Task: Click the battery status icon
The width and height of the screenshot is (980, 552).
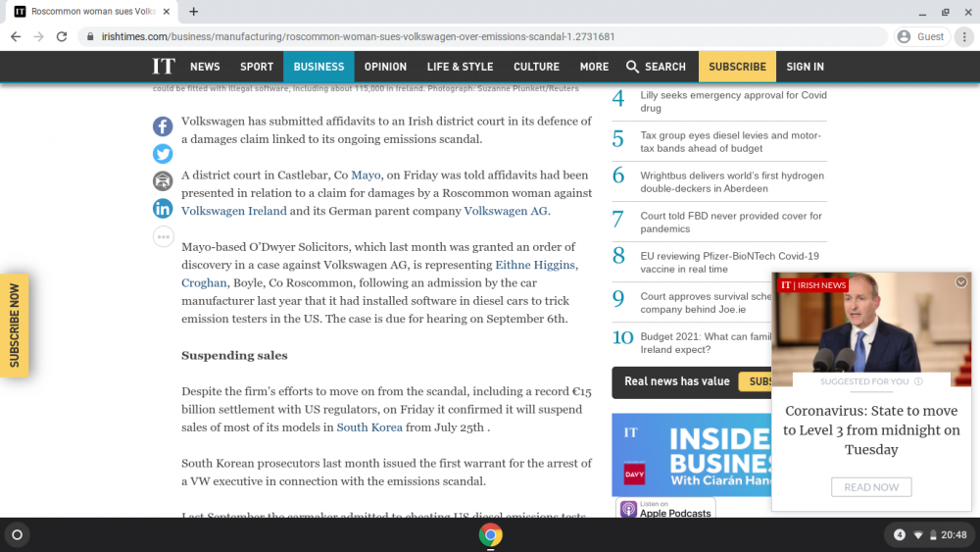Action: point(933,535)
